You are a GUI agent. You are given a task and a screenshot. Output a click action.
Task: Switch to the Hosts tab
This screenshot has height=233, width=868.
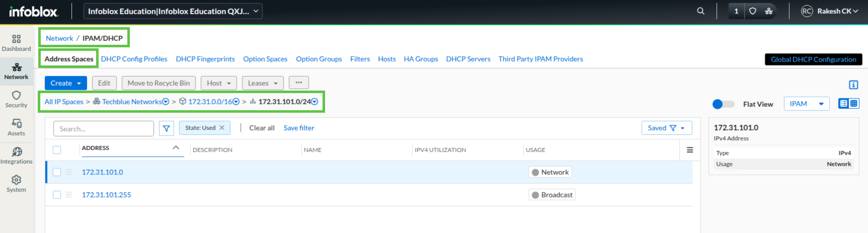coord(387,59)
